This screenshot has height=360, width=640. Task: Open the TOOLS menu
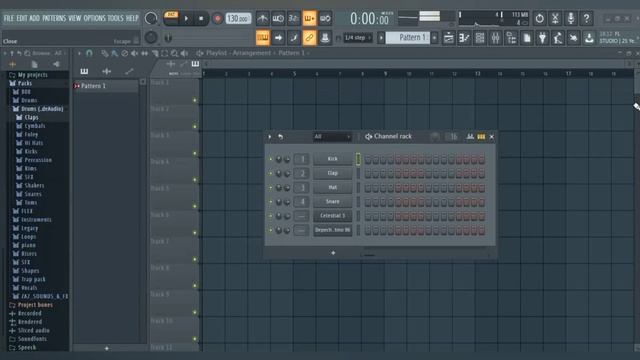[x=115, y=18]
